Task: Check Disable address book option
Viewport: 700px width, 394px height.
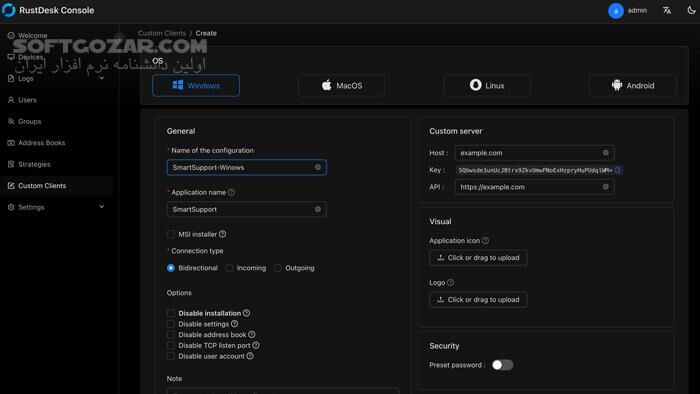Action: click(171, 335)
